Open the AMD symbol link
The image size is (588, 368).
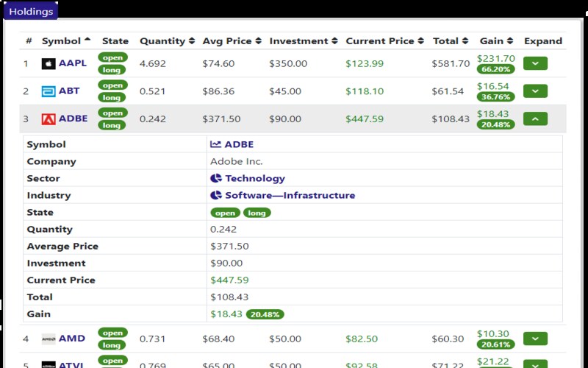pos(72,339)
